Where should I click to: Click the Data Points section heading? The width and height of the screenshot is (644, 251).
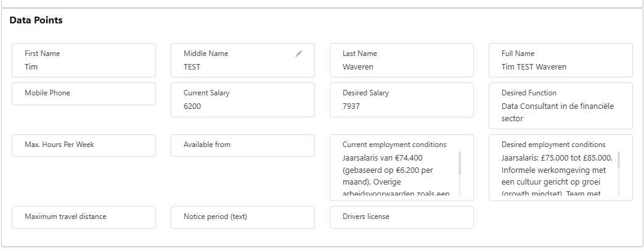tap(36, 20)
